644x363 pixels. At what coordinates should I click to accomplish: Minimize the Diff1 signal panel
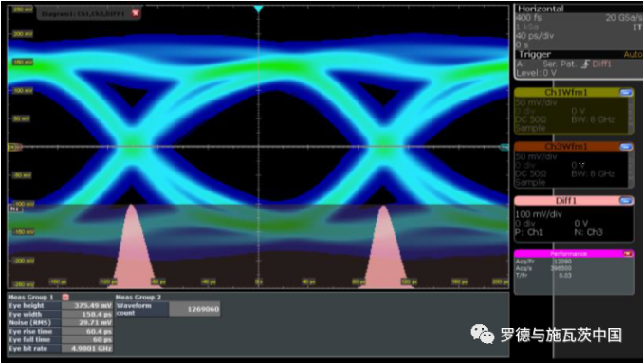pos(626,201)
